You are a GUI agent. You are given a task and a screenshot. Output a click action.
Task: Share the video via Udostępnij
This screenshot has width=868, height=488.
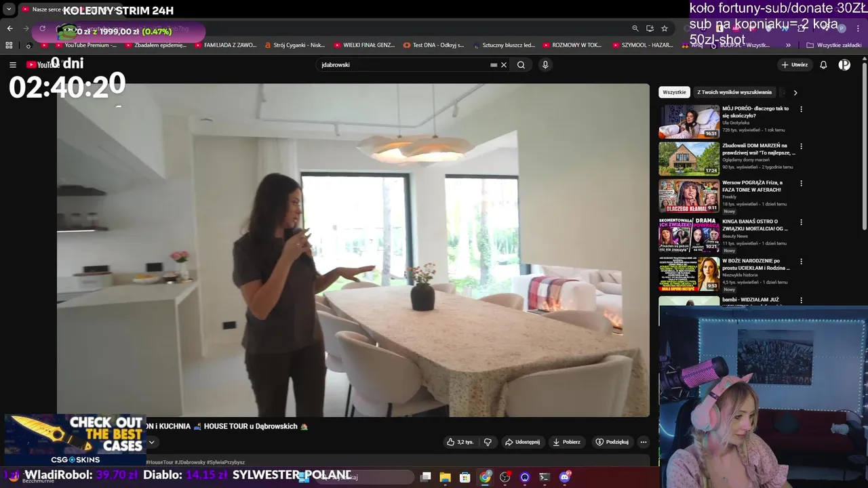522,442
